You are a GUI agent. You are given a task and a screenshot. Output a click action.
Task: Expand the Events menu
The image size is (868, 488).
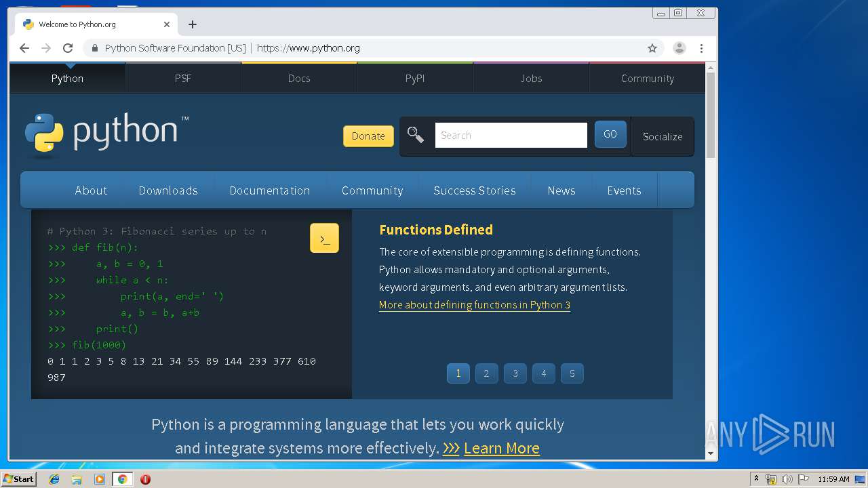[x=624, y=190]
